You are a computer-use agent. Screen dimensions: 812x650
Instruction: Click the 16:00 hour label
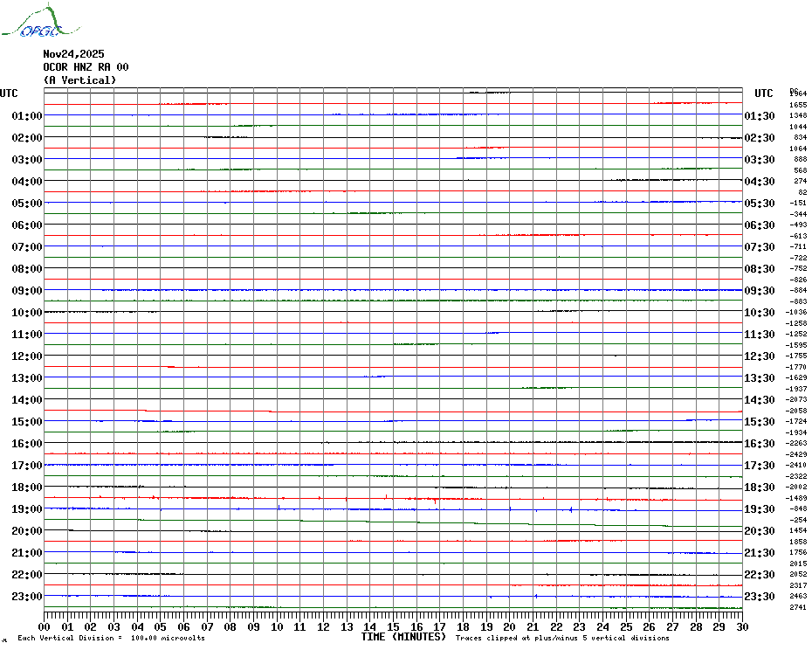pyautogui.click(x=27, y=444)
